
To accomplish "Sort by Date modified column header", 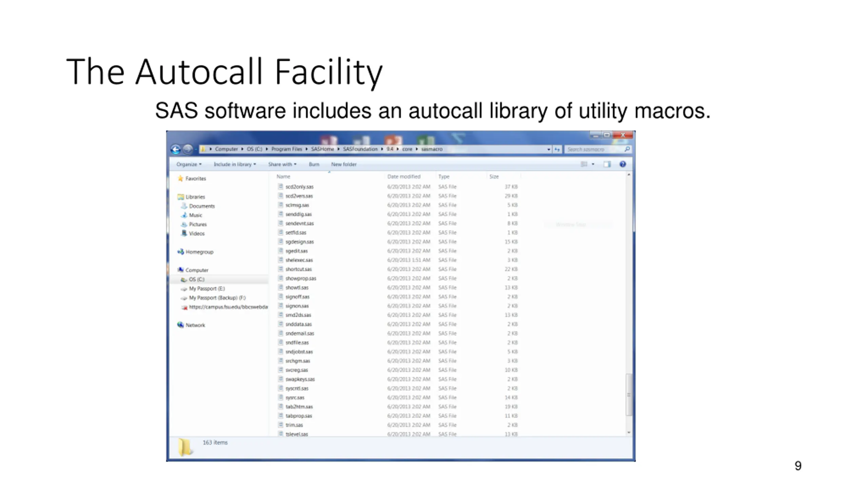I will [404, 177].
